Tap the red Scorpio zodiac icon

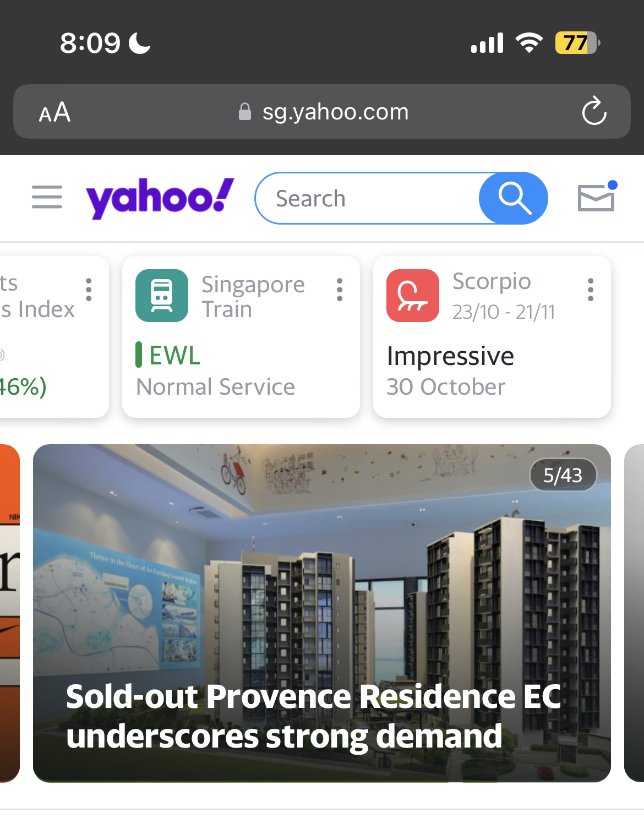(x=413, y=296)
